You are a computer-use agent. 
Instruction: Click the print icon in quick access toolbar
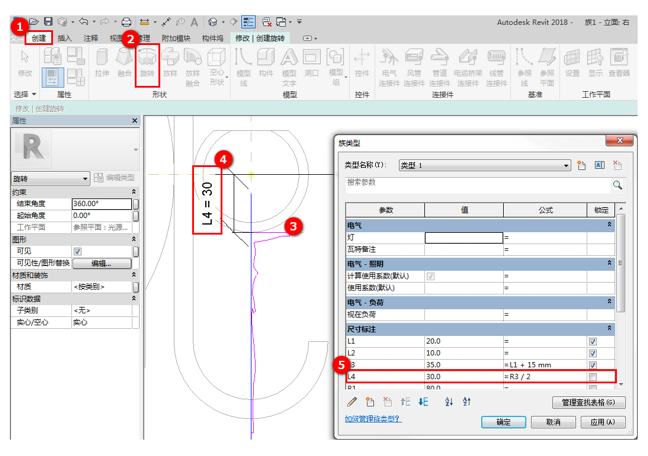point(126,22)
